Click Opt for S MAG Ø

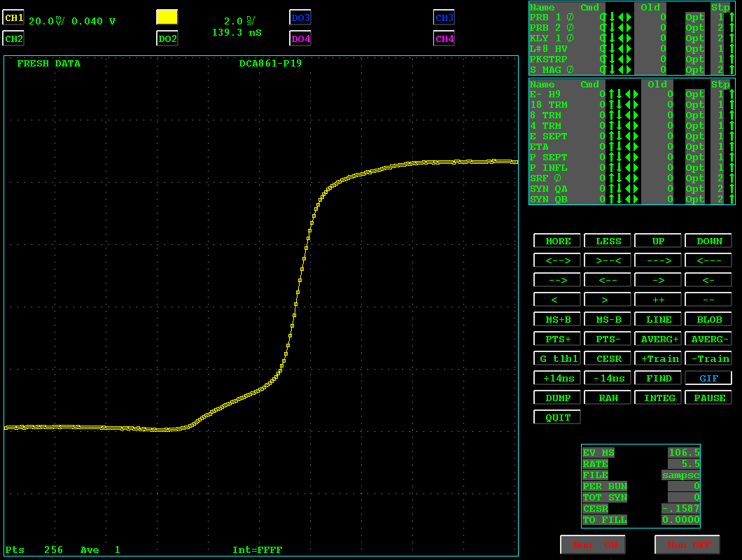pos(694,69)
